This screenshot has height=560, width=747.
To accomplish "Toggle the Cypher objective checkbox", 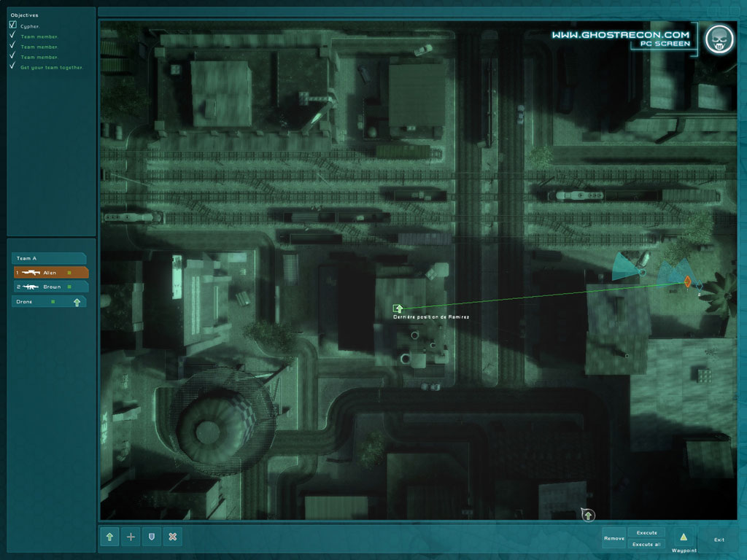I will pyautogui.click(x=12, y=24).
